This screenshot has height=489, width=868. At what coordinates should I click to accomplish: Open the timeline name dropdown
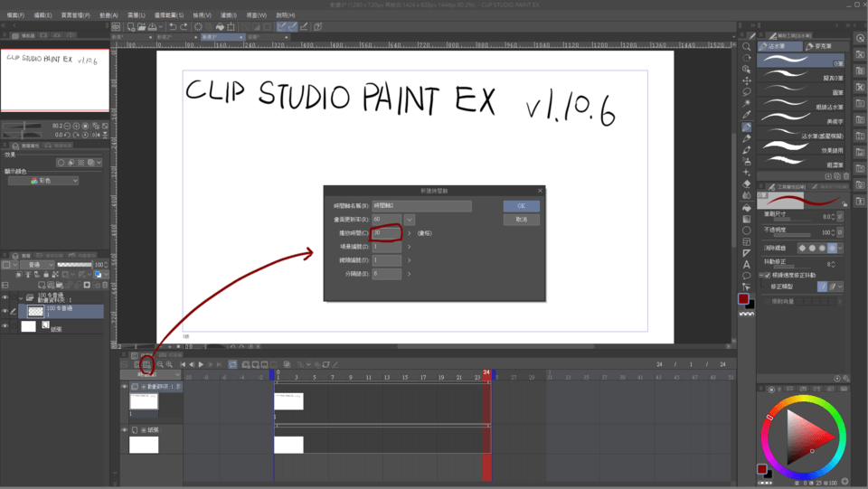(151, 375)
